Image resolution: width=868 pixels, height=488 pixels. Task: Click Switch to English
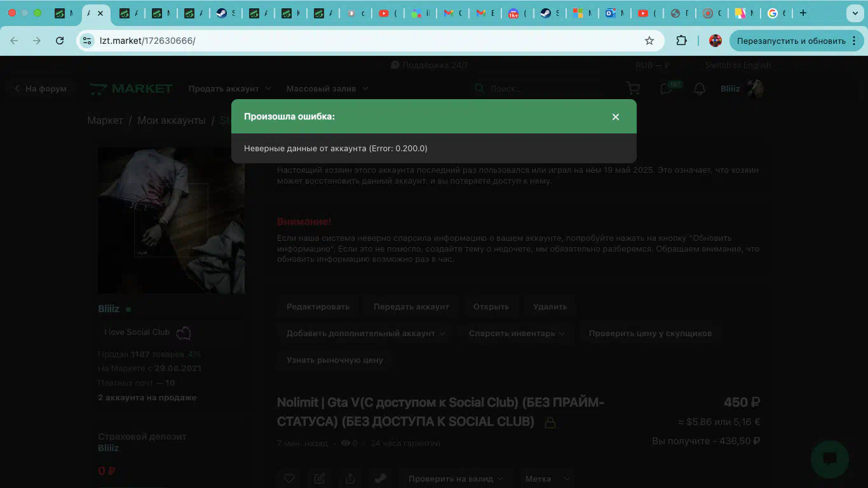[x=738, y=65]
